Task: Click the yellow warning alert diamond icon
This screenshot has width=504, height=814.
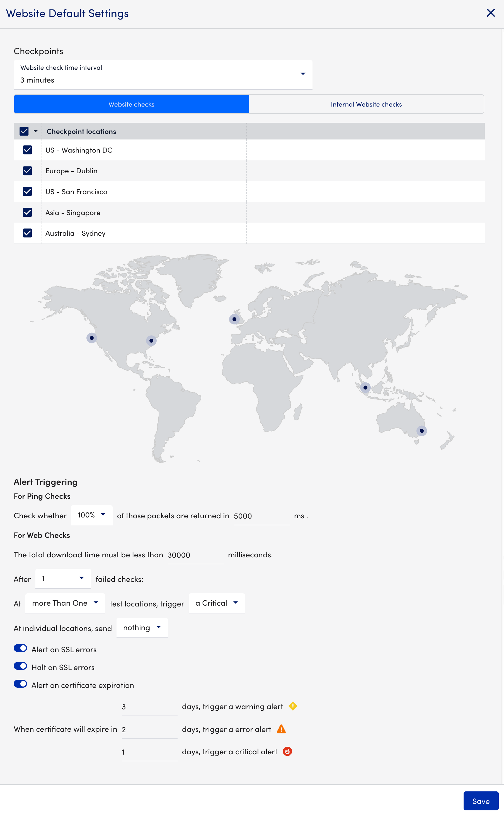Action: point(293,706)
